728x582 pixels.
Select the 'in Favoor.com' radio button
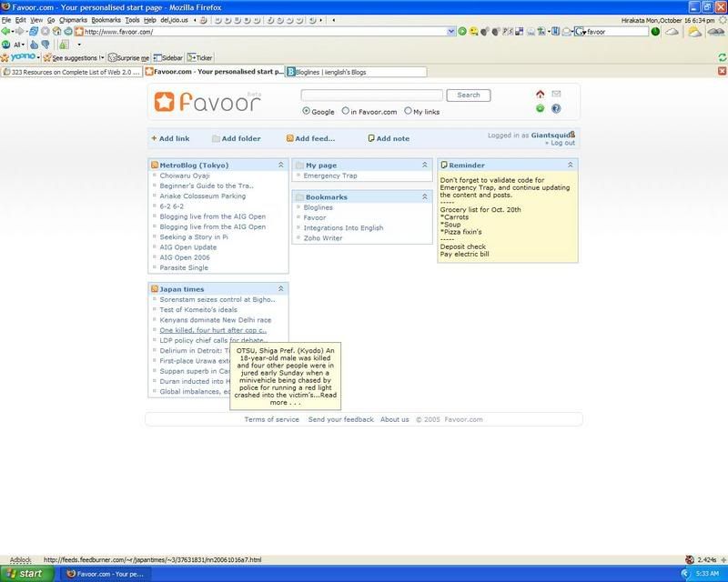[x=346, y=111]
